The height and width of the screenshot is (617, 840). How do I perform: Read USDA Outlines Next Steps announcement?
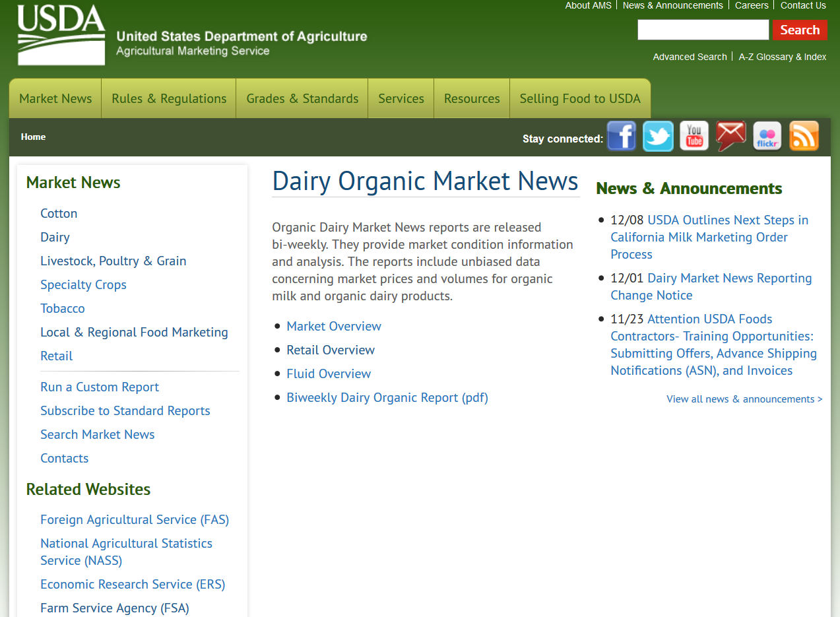click(x=709, y=237)
